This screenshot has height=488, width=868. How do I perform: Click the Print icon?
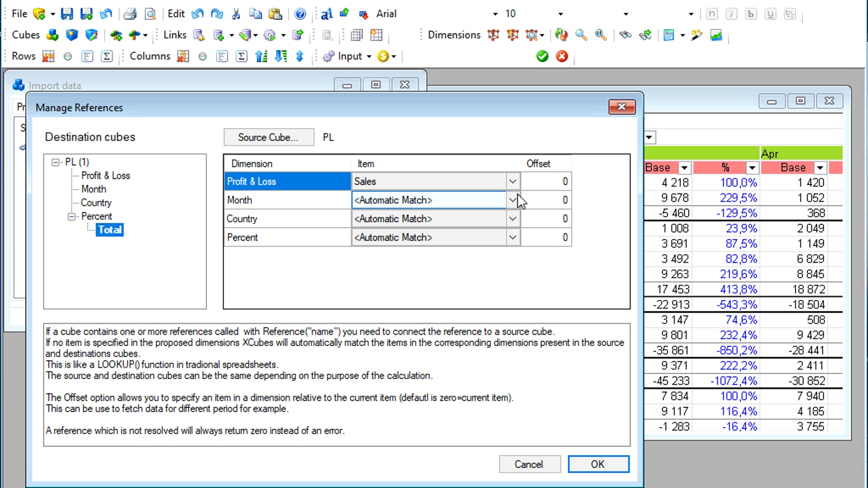point(130,14)
